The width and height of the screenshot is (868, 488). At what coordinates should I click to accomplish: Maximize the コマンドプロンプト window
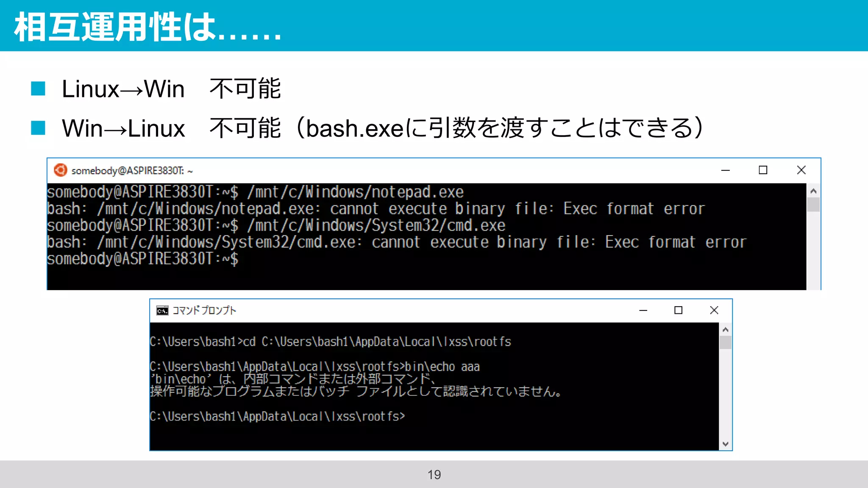tap(678, 311)
